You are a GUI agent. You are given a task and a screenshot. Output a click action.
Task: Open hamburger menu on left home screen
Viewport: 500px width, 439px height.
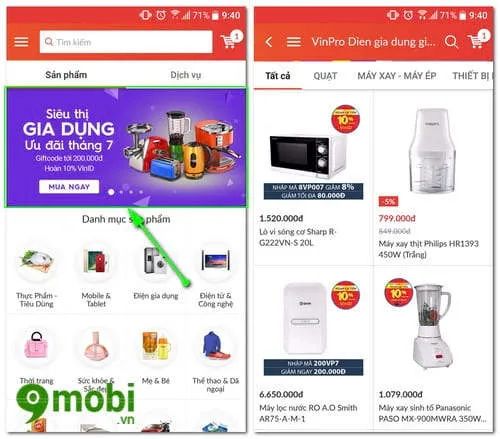click(21, 42)
